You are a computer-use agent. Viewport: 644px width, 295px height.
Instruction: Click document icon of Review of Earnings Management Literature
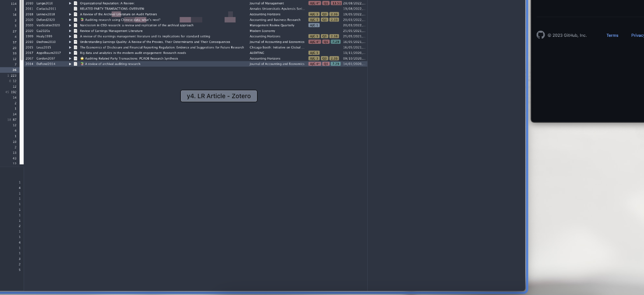coord(75,31)
